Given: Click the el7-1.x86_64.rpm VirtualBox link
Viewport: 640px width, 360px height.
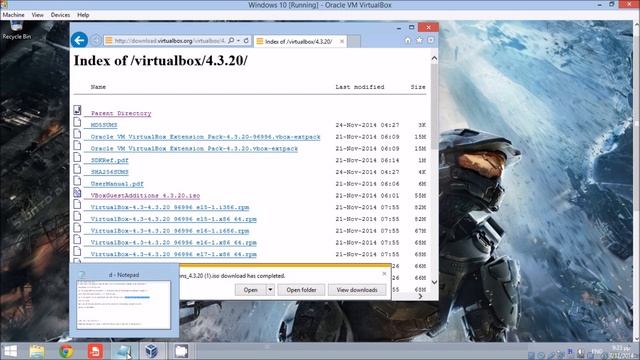Looking at the screenshot, I should pos(173,254).
